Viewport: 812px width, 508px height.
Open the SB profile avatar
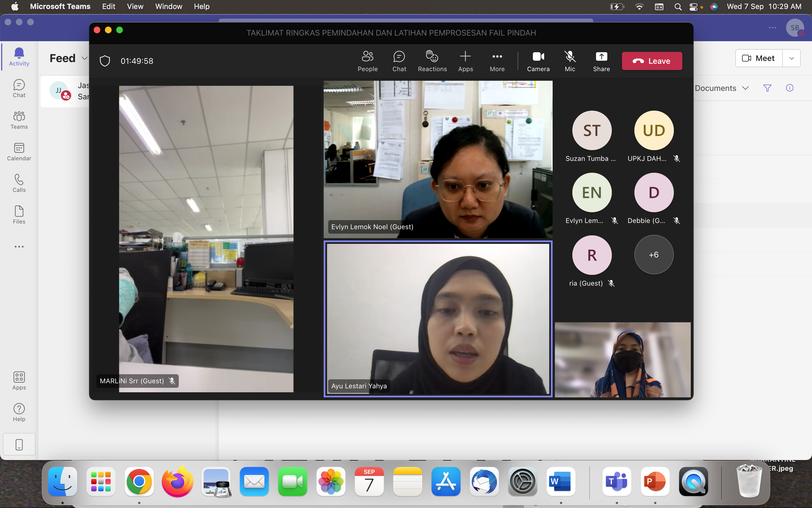click(x=795, y=28)
